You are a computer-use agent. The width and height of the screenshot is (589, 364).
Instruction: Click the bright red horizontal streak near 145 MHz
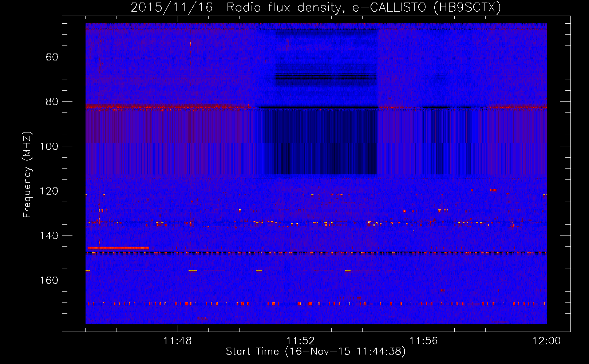click(x=118, y=248)
